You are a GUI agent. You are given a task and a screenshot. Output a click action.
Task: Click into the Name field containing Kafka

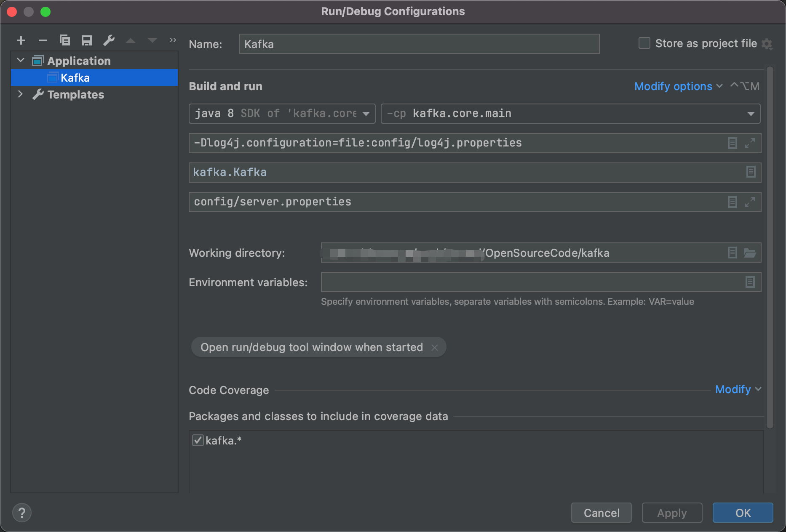pos(419,44)
